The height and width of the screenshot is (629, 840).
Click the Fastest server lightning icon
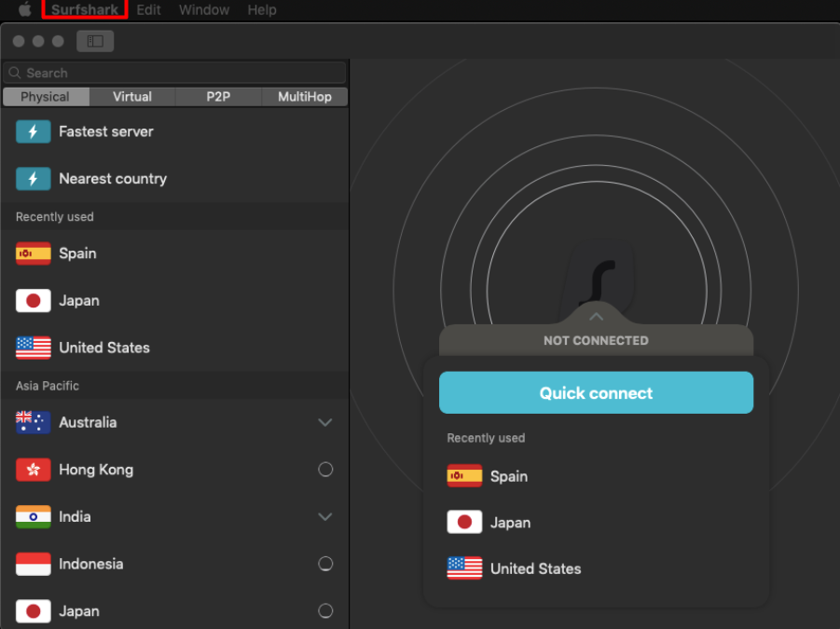point(34,131)
